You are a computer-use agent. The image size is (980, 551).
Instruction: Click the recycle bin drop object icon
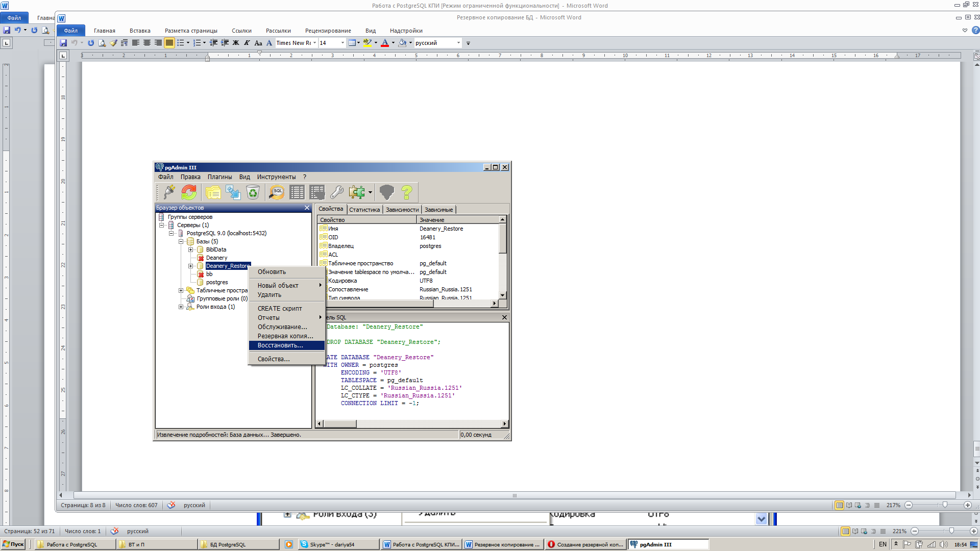[253, 192]
